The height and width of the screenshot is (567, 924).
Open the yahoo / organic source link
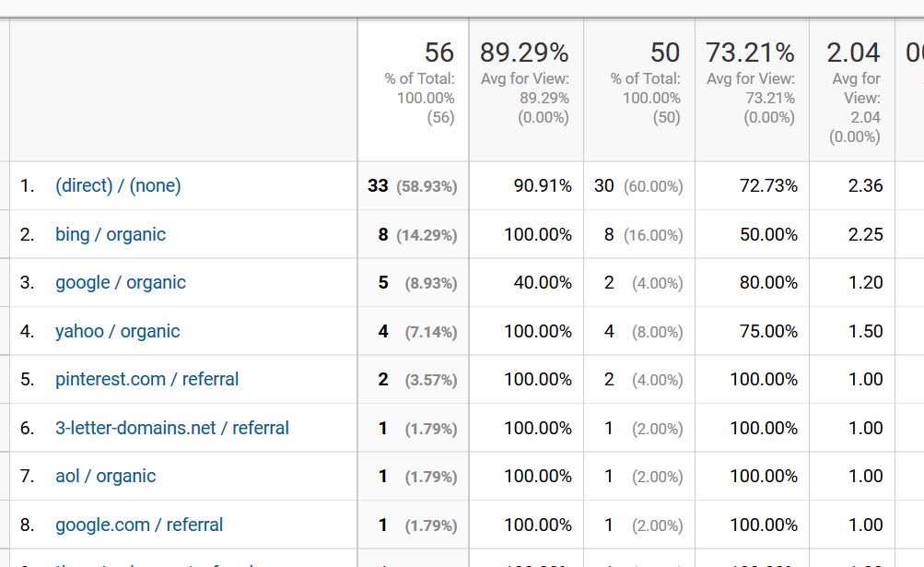pyautogui.click(x=117, y=331)
